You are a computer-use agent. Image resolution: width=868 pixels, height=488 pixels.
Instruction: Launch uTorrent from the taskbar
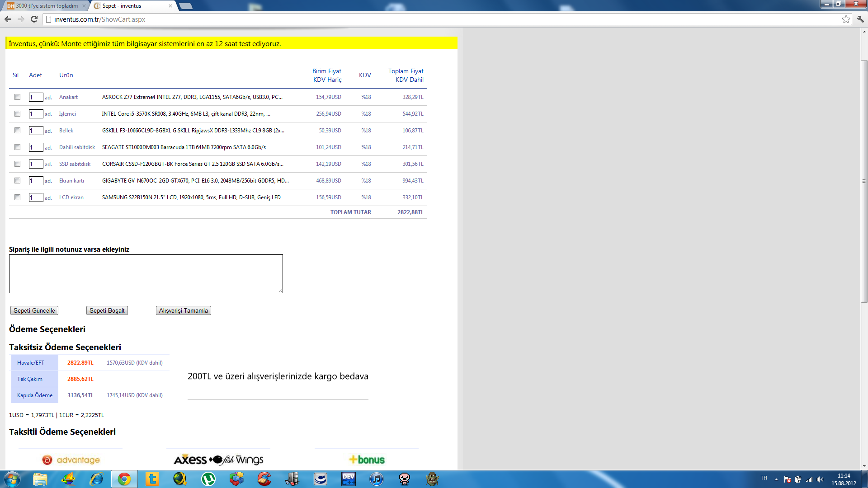208,479
